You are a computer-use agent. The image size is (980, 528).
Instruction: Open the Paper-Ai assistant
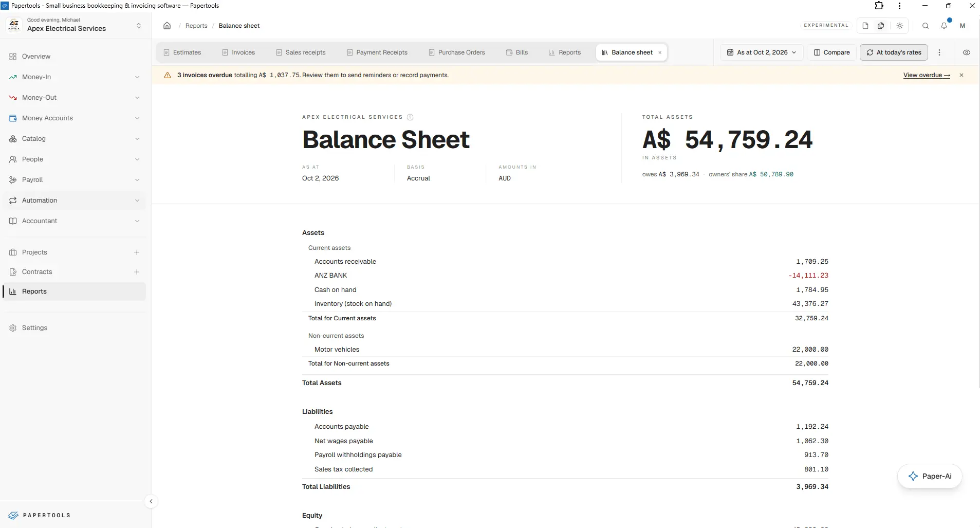(930, 476)
